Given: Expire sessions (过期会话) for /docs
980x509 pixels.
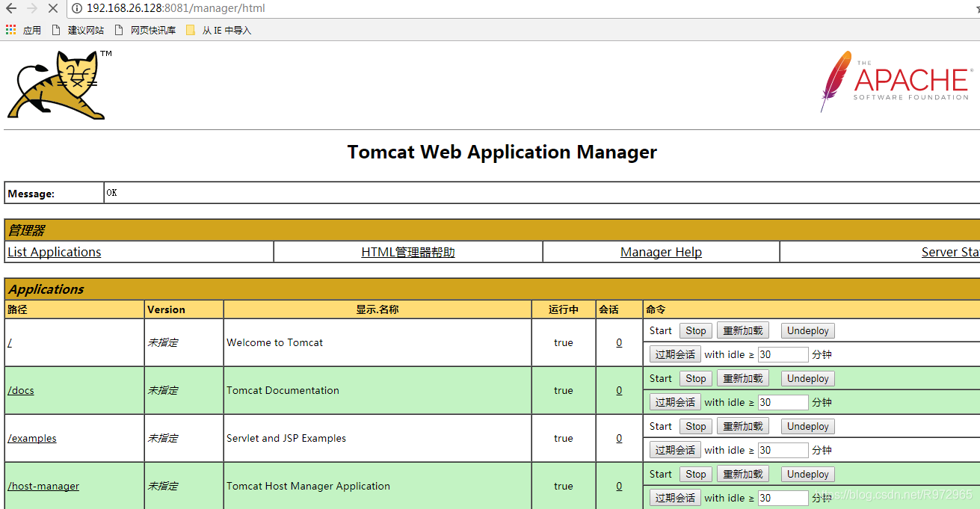Looking at the screenshot, I should click(x=675, y=402).
